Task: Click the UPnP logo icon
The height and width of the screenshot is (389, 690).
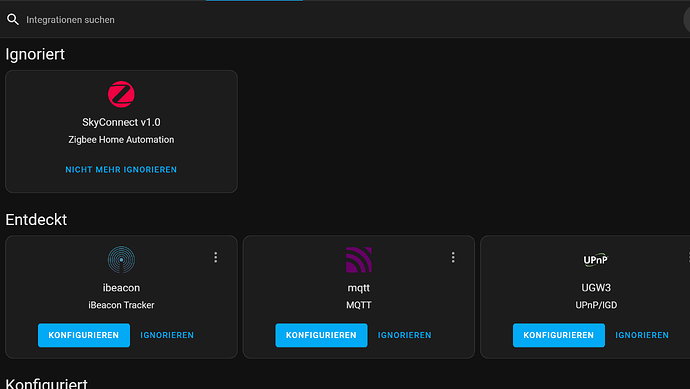Action: point(596,260)
